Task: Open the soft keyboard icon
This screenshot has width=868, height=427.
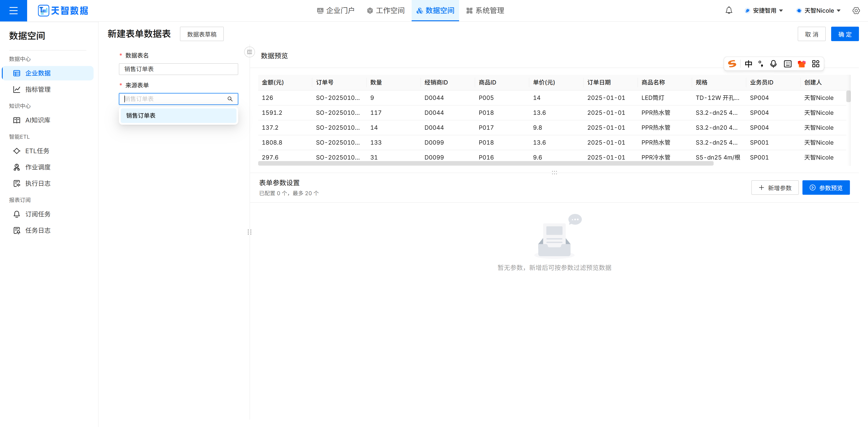Action: (x=788, y=64)
